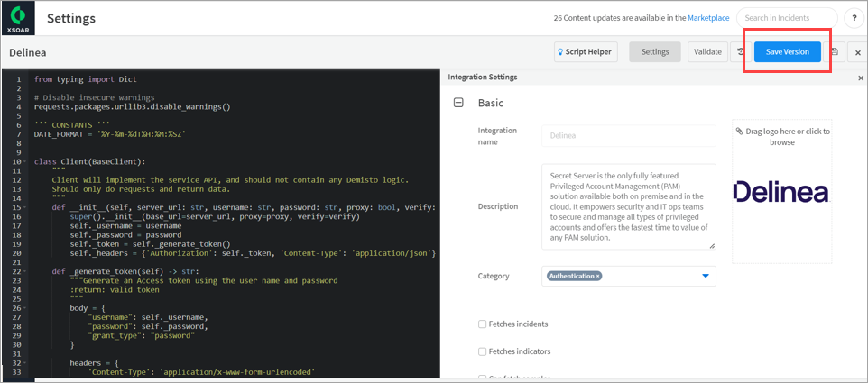This screenshot has height=383, width=868.
Task: Click Save Version
Action: click(x=787, y=52)
